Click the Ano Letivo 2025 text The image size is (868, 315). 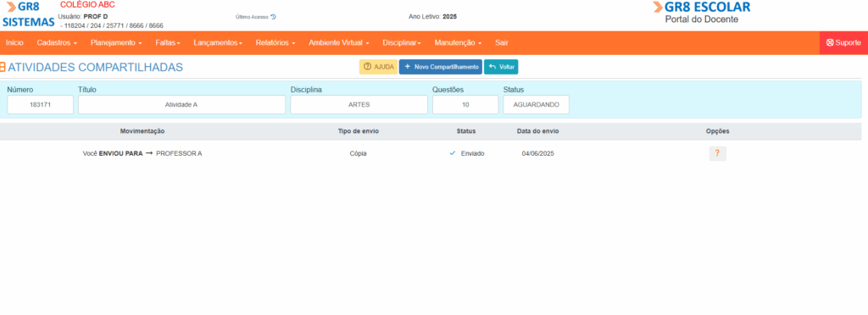click(433, 17)
